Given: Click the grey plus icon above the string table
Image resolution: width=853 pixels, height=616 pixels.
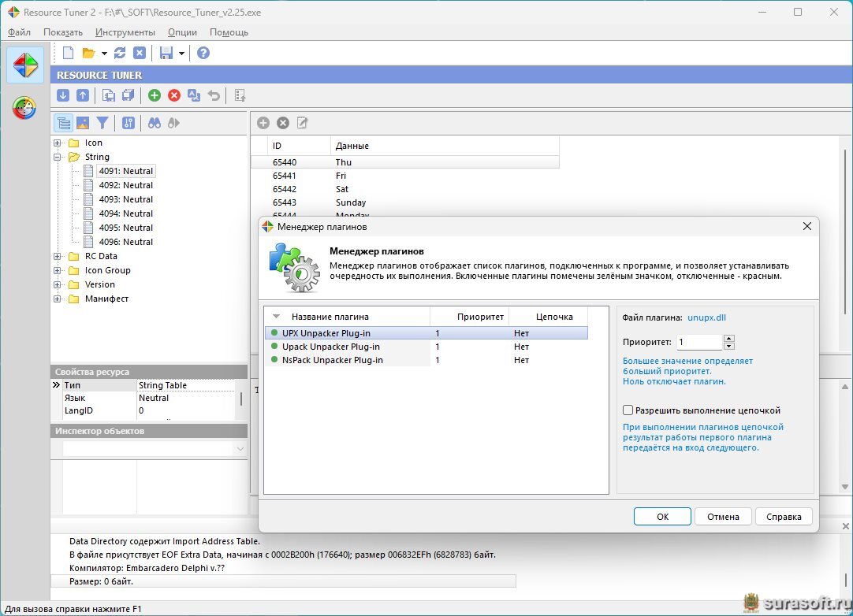Looking at the screenshot, I should click(x=263, y=124).
